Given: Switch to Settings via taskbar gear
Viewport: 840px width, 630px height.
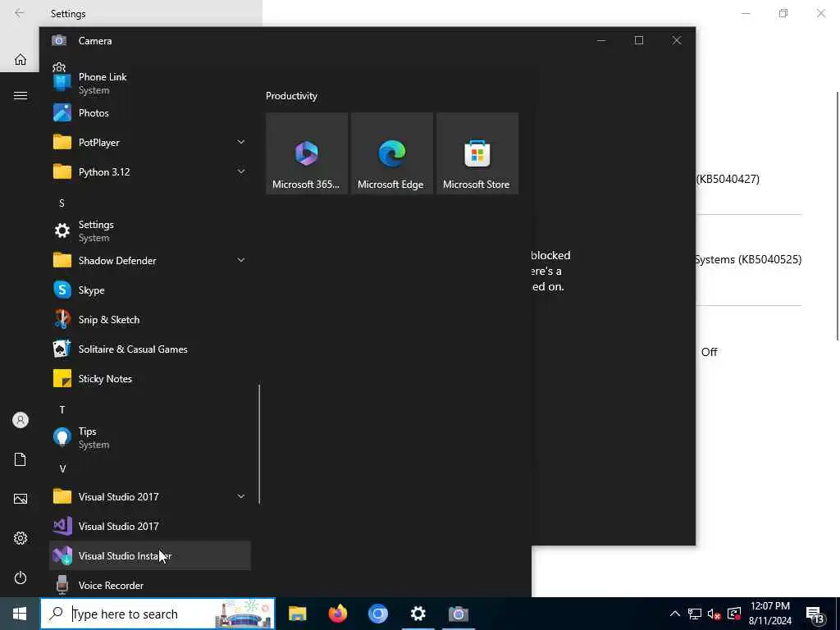Looking at the screenshot, I should tap(418, 614).
